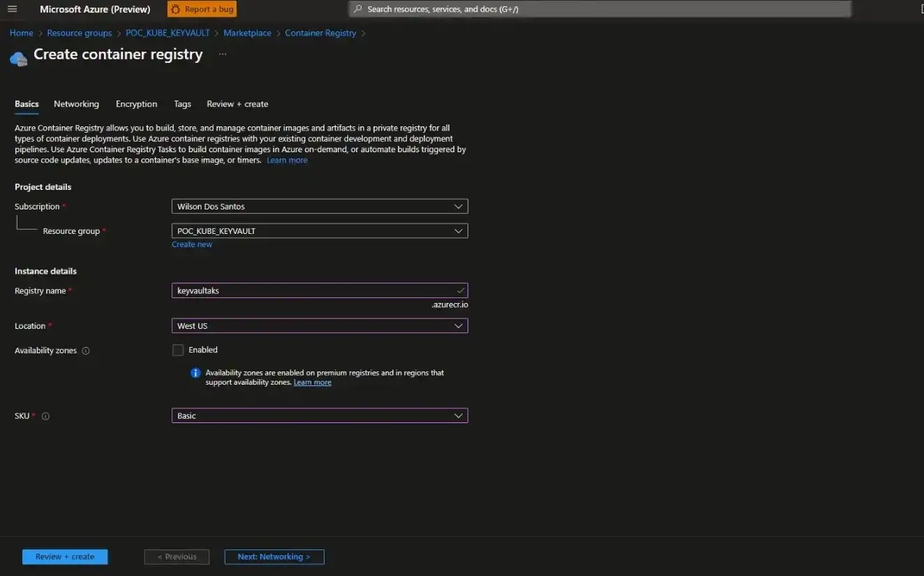Image resolution: width=924 pixels, height=576 pixels.
Task: Open the Subscription dropdown
Action: 320,207
